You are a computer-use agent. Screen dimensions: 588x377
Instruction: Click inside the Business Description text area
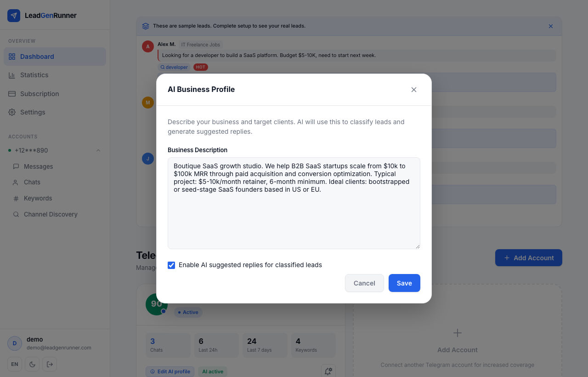click(294, 203)
